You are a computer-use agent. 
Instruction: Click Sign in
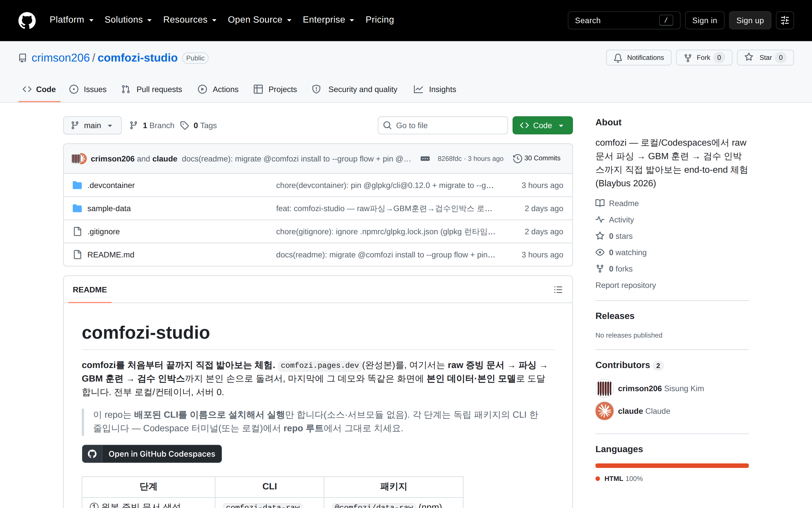click(x=705, y=20)
